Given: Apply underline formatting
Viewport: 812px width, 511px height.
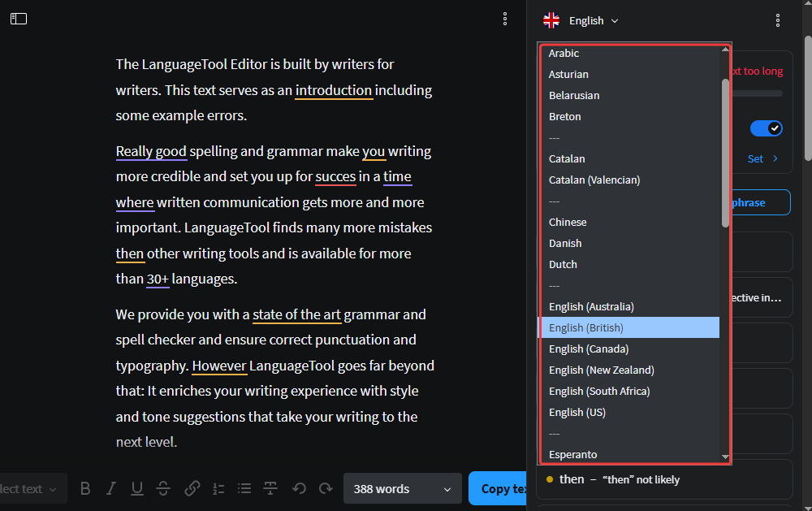Looking at the screenshot, I should (137, 488).
